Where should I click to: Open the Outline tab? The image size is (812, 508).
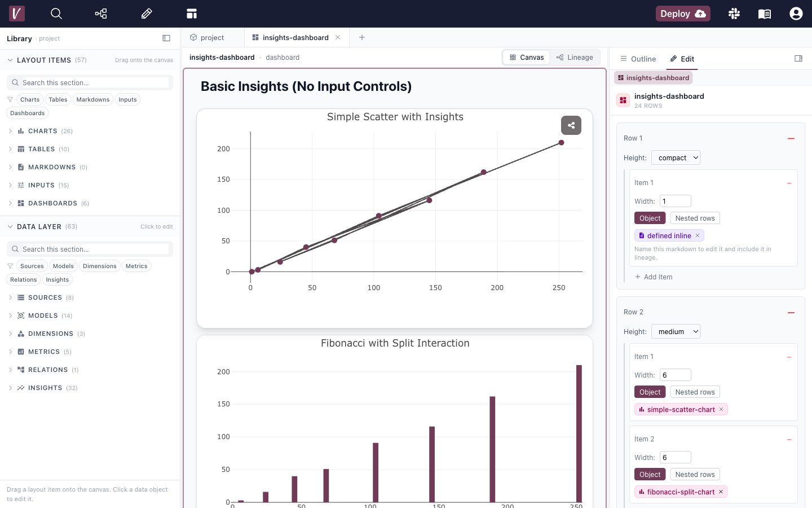coord(638,59)
